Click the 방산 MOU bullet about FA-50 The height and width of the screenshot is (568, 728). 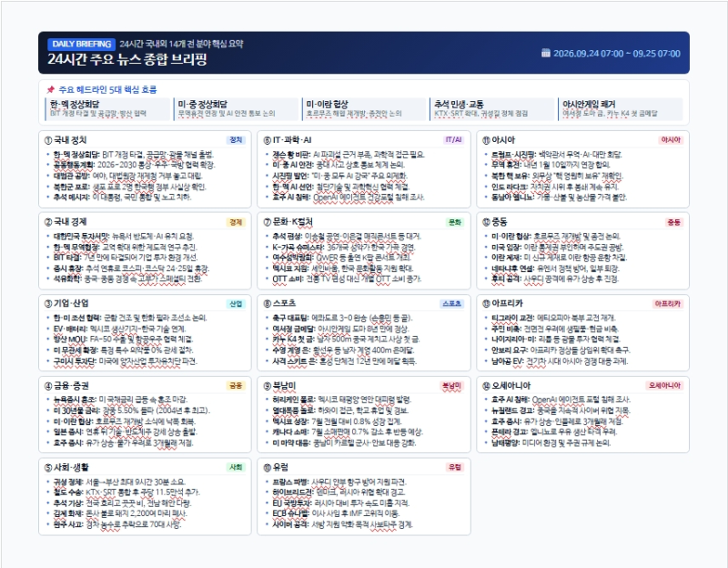coord(124,340)
